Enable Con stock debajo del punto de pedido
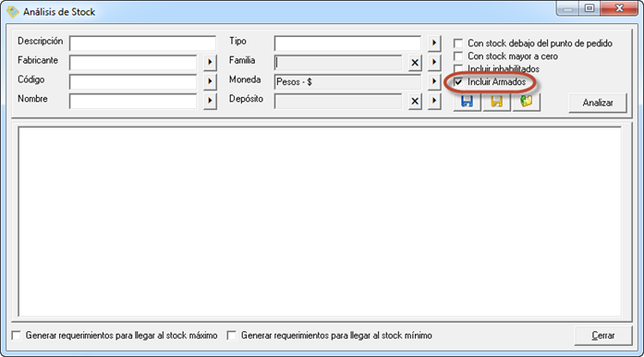Image resolution: width=644 pixels, height=357 pixels. [x=458, y=43]
